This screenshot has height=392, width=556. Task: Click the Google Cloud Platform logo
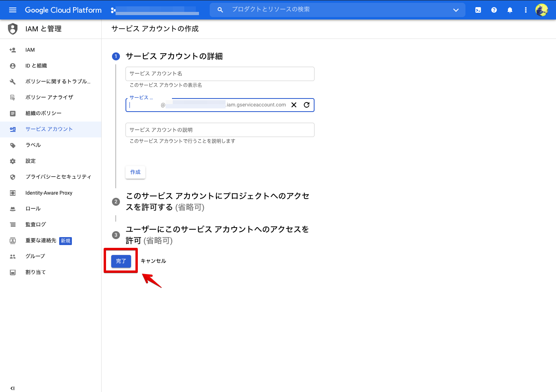[63, 10]
